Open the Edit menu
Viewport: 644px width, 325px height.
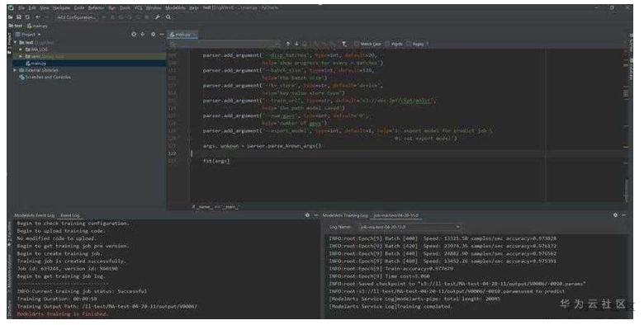point(32,7)
